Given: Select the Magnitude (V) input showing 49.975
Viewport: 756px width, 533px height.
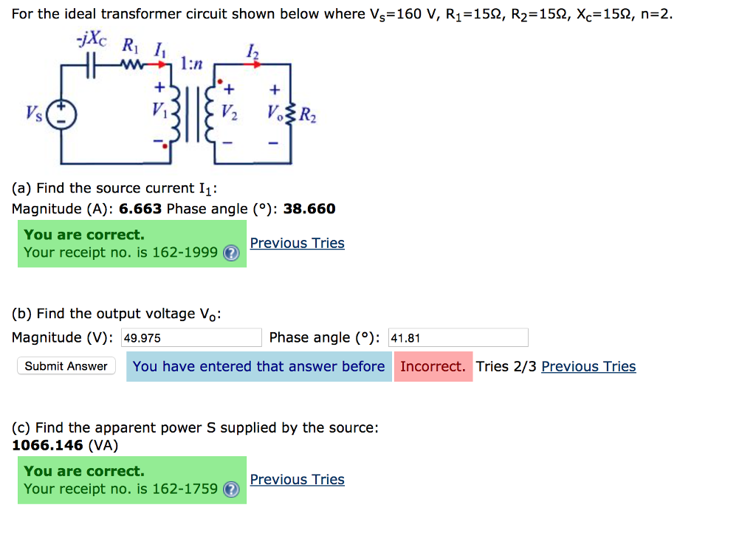Looking at the screenshot, I should coord(190,337).
